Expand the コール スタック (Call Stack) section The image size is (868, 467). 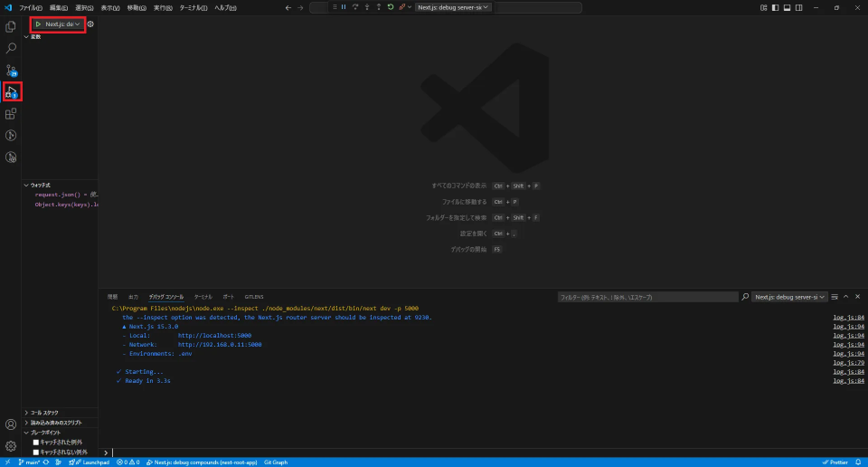click(26, 413)
